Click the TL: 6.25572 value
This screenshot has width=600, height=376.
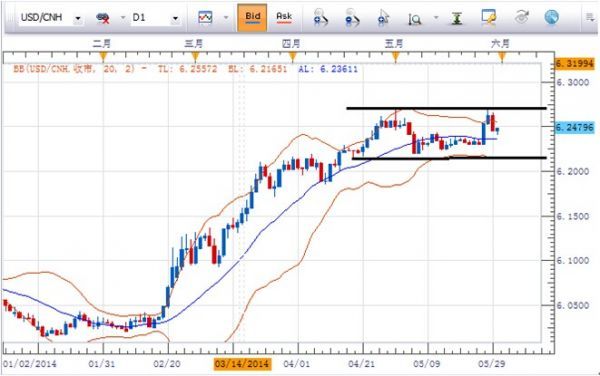188,69
